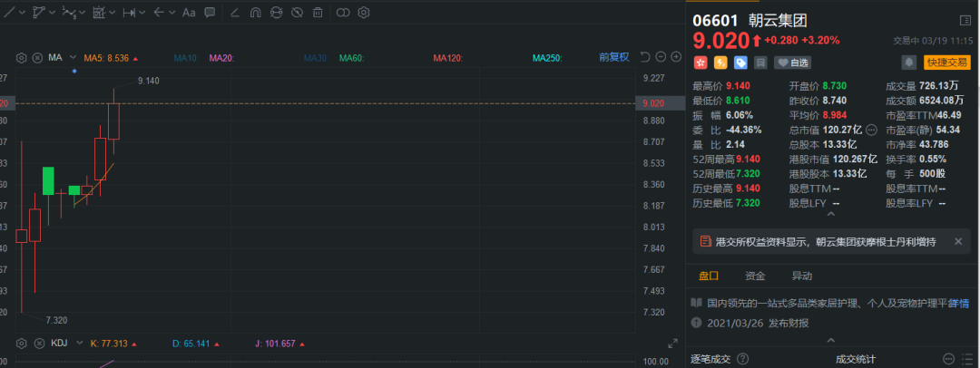Toggle the MA60 line label
The image size is (980, 368).
[x=352, y=58]
